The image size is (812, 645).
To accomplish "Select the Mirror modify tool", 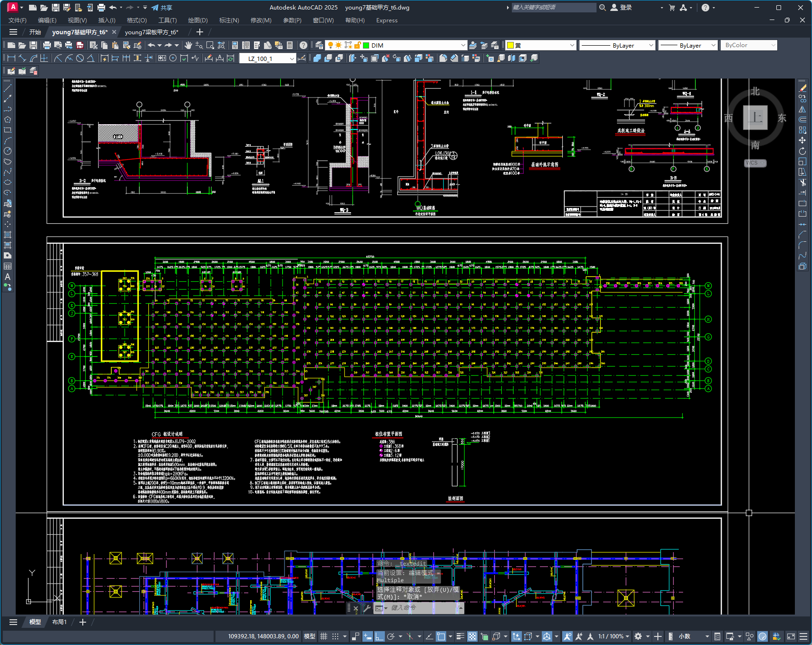I will coord(802,109).
